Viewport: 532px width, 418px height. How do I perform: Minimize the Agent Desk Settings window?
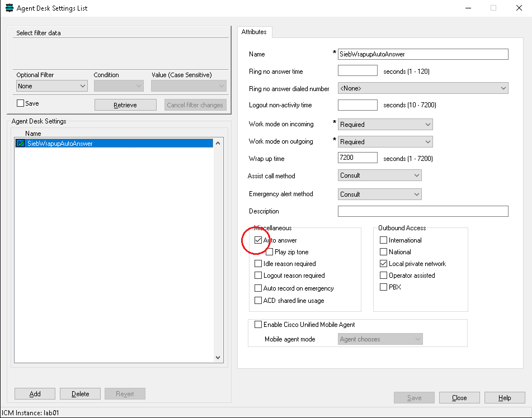coord(468,8)
